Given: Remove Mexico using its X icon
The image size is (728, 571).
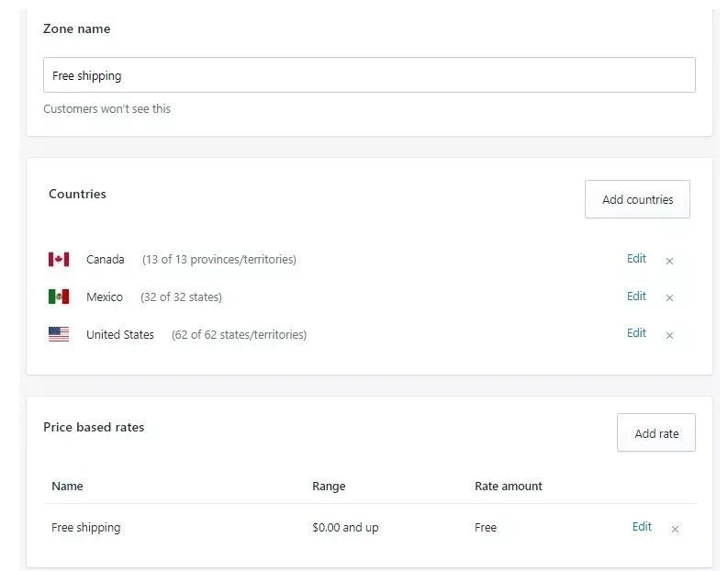Looking at the screenshot, I should tap(669, 297).
